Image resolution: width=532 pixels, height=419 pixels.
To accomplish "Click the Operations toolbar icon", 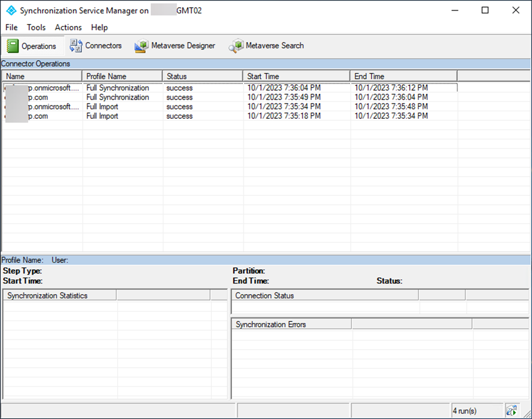I will click(13, 46).
